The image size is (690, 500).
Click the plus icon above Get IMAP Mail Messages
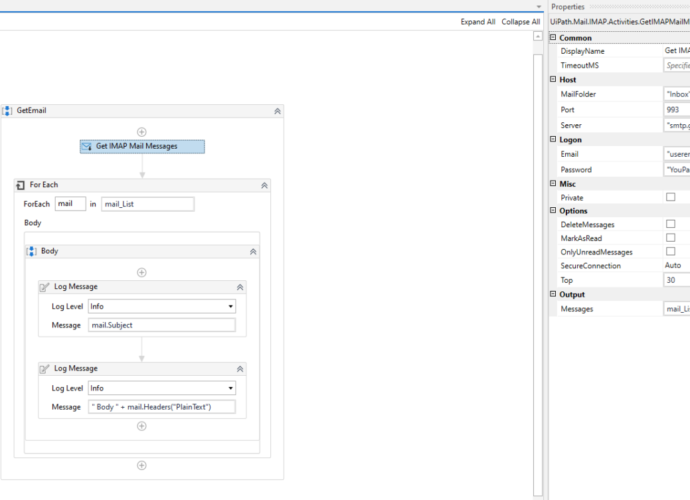[x=142, y=131]
